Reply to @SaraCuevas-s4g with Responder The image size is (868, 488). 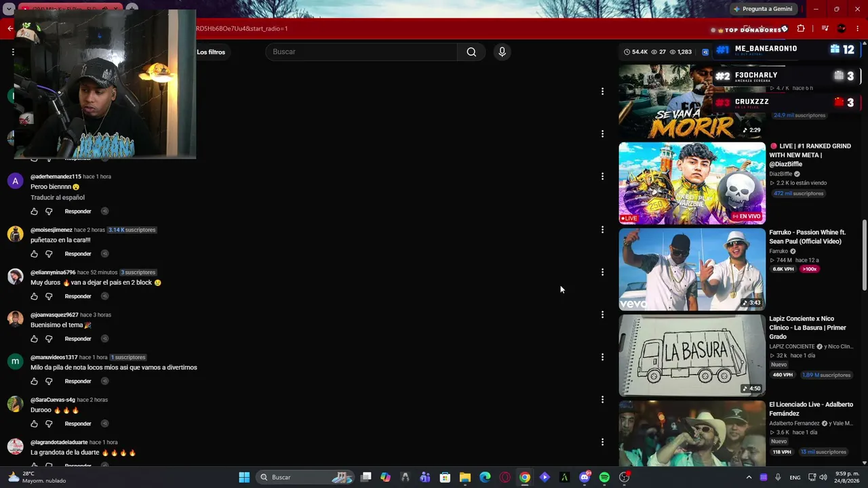[78, 424]
